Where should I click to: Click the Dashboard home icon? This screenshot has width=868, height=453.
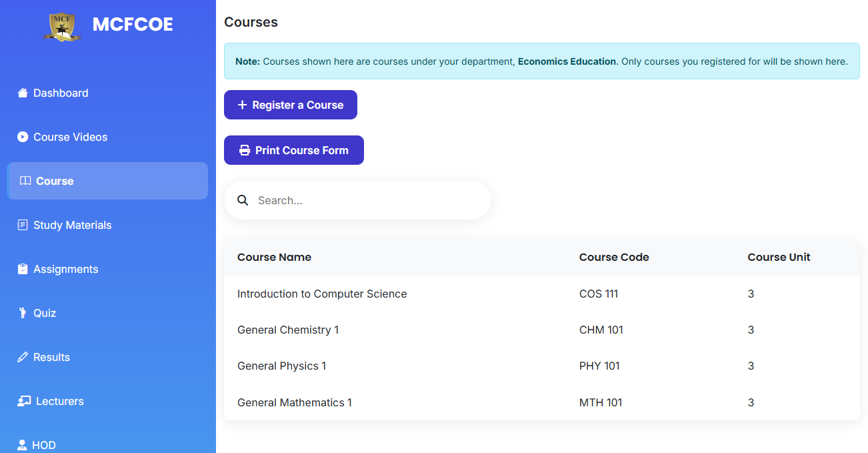coord(23,93)
